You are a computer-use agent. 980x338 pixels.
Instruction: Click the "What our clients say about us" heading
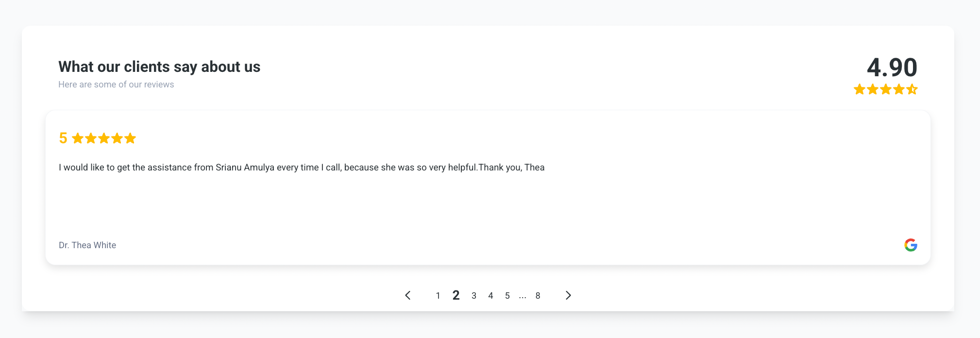click(x=159, y=67)
